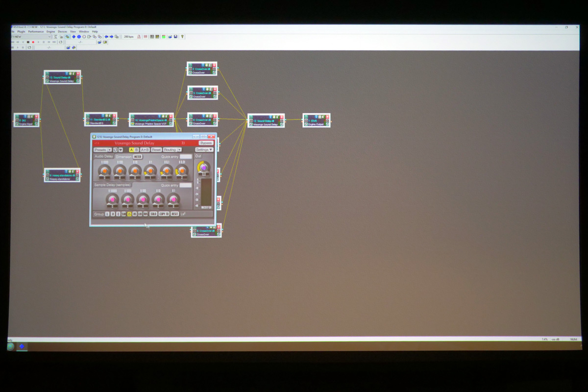Click the next blue arrow toolbar icon
The height and width of the screenshot is (392, 588).
coord(111,37)
